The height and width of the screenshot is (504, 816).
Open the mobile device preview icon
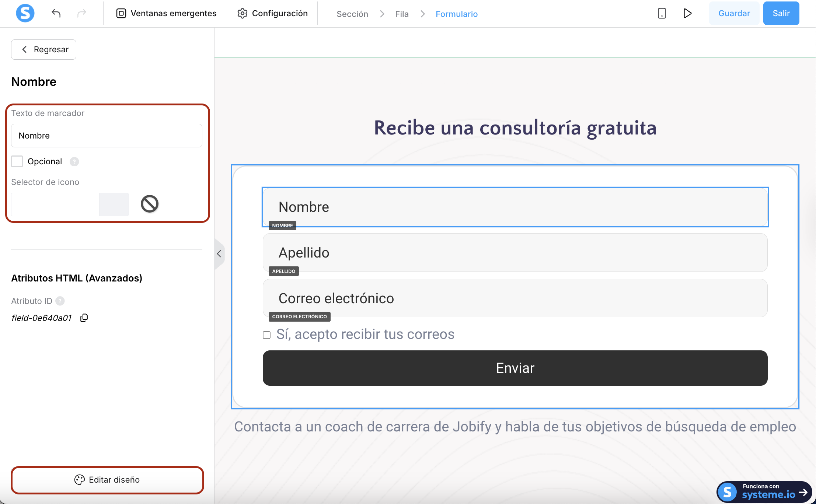(662, 14)
